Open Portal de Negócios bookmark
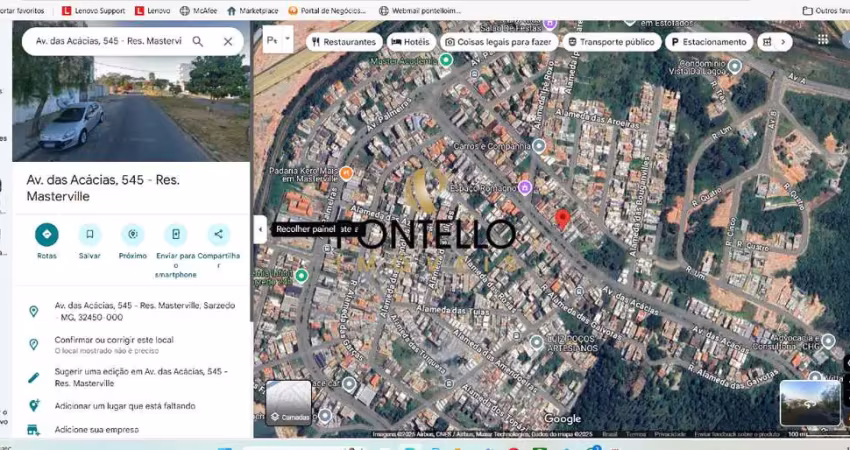The width and height of the screenshot is (850, 450). (x=327, y=10)
